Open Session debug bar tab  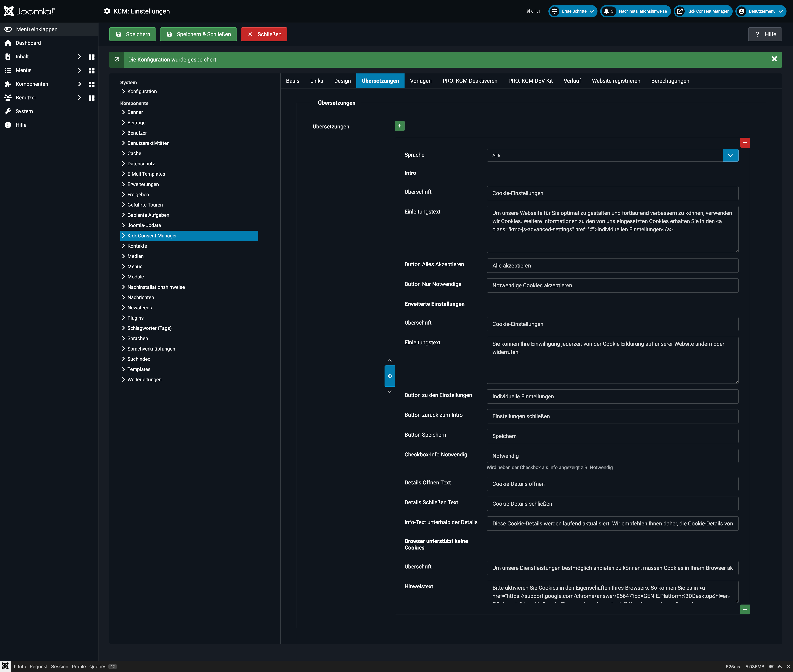59,666
